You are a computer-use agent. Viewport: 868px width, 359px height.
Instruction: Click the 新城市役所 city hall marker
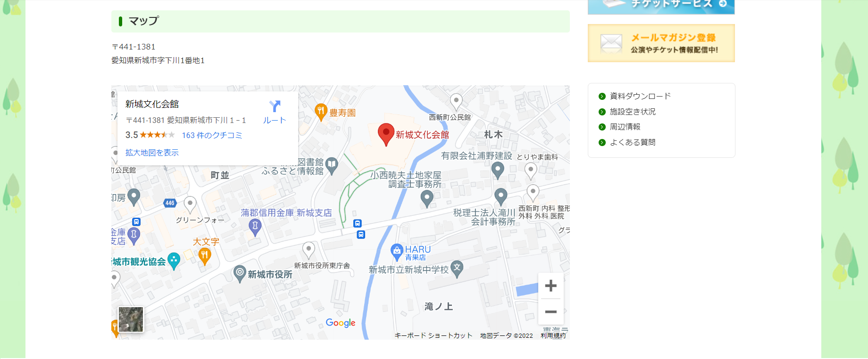tap(240, 273)
